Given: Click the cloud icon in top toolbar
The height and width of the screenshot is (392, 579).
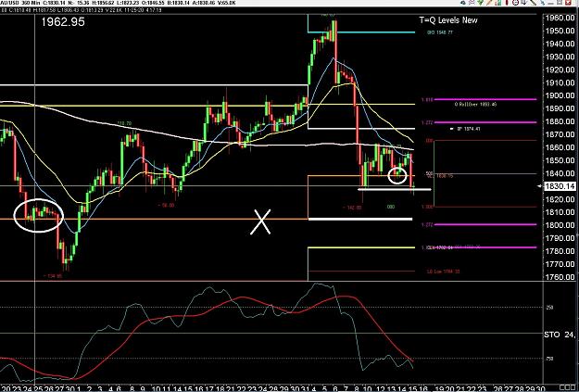Looking at the screenshot, I should tap(463, 3).
